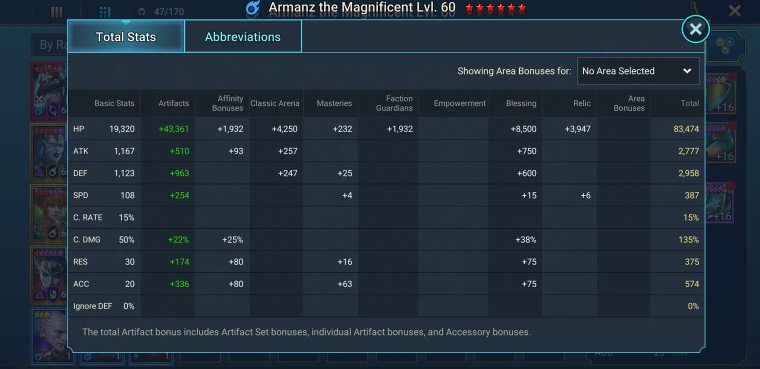Click the background screen's top-right X
Screen dimensions: 760x369
735,10
